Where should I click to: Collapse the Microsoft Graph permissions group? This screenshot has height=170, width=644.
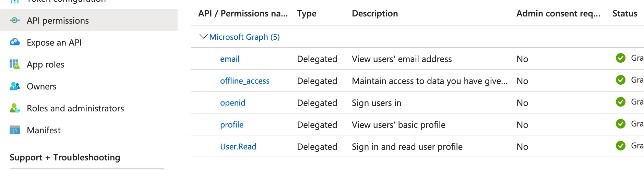203,36
